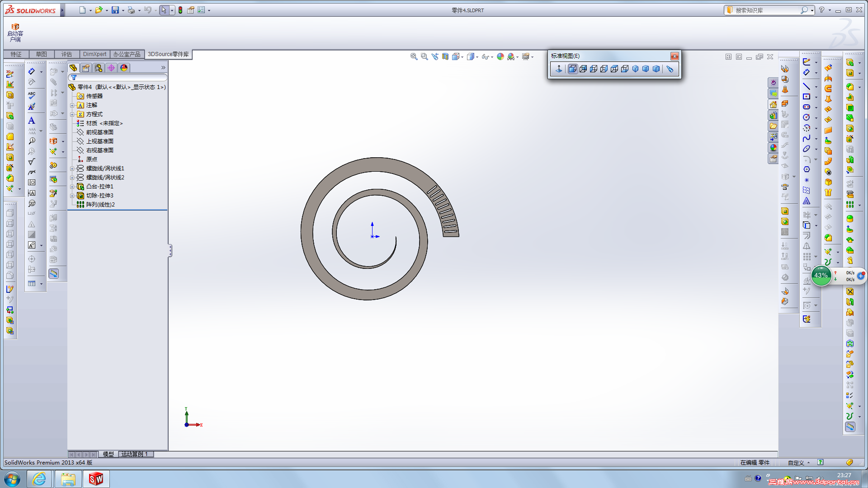Open the PropertyManager tab icon
Screen dimensions: 868x488
point(86,68)
